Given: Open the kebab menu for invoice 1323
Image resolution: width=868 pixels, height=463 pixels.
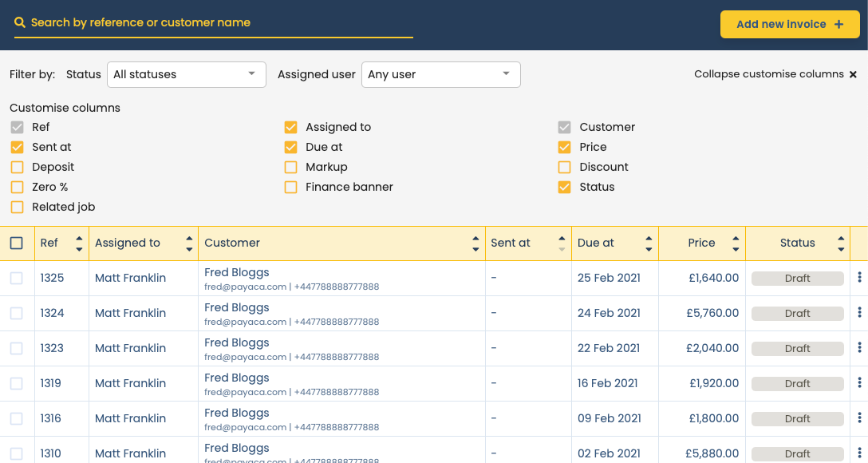Looking at the screenshot, I should (859, 348).
